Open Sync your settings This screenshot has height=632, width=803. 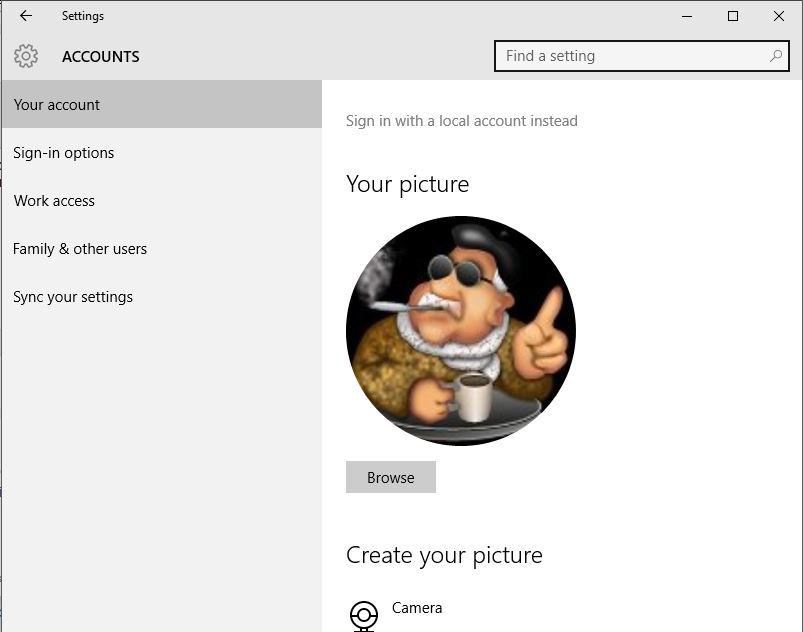[162, 297]
